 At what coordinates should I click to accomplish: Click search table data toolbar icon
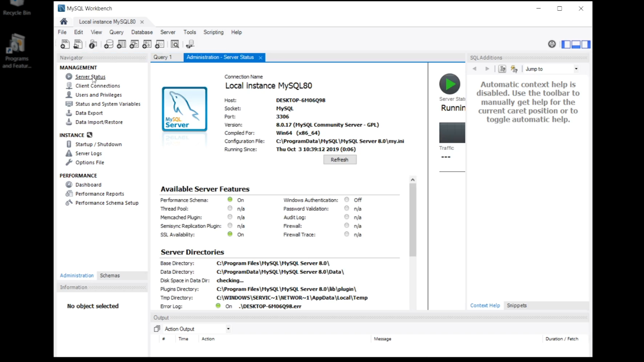pyautogui.click(x=175, y=44)
